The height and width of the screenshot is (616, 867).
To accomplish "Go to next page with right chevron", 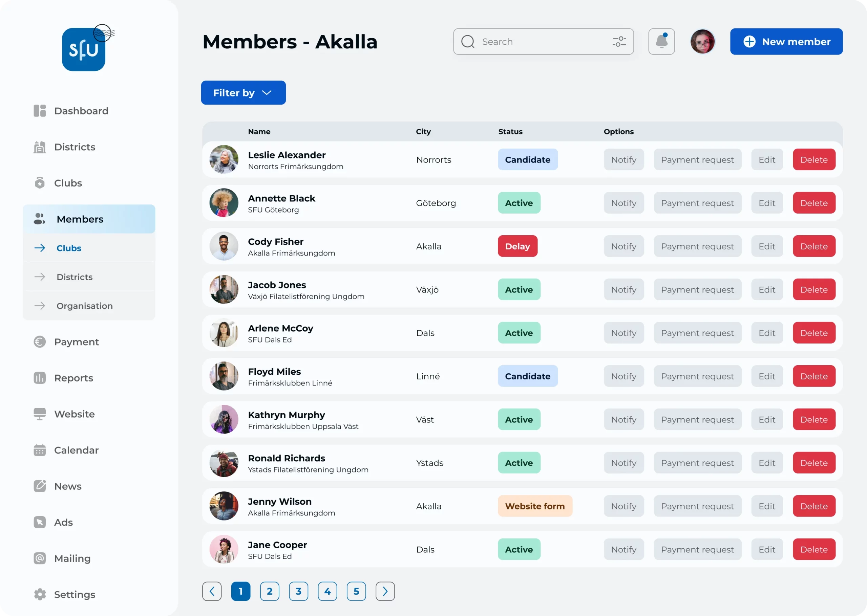I will 385,591.
